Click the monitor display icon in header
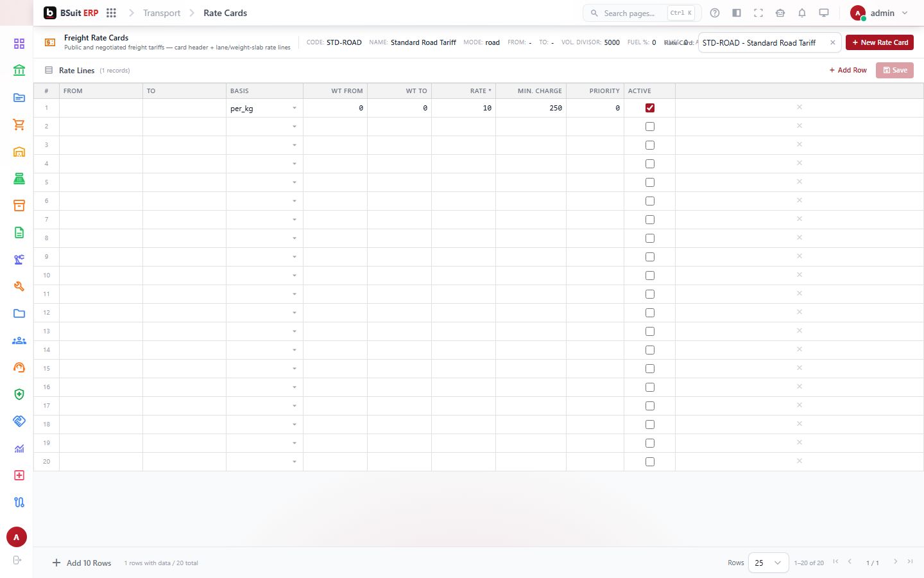The height and width of the screenshot is (578, 924). [824, 13]
